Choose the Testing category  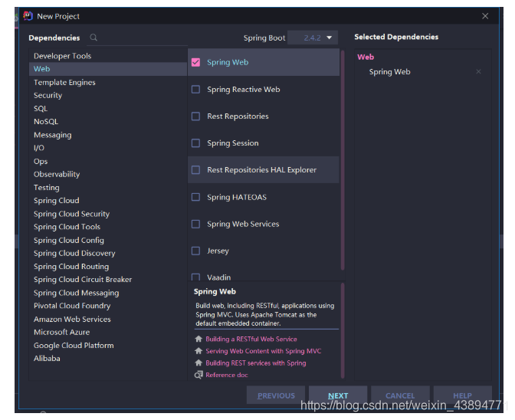point(108,188)
